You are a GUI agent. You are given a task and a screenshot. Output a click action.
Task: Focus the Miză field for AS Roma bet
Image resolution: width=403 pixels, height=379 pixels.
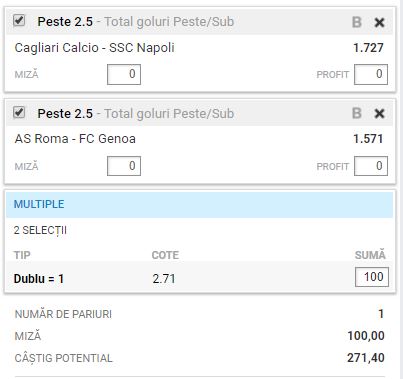pos(124,166)
